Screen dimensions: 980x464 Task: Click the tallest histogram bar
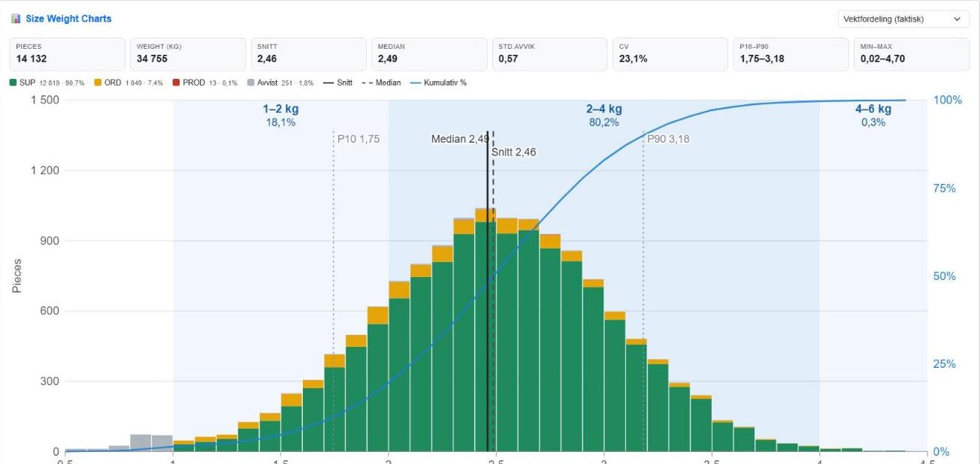[485, 330]
